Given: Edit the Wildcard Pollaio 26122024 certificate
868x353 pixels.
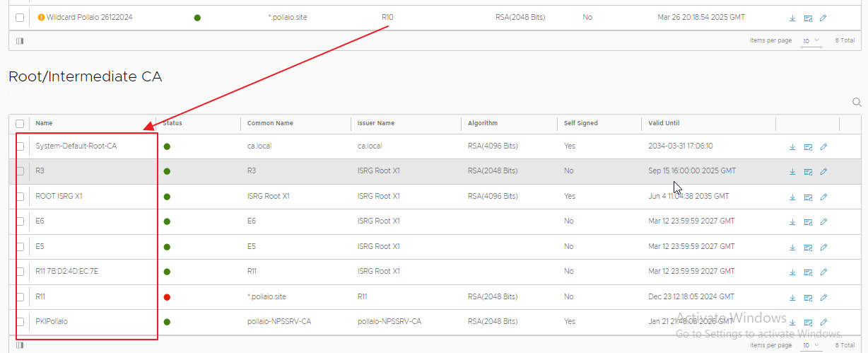Looking at the screenshot, I should 823,18.
